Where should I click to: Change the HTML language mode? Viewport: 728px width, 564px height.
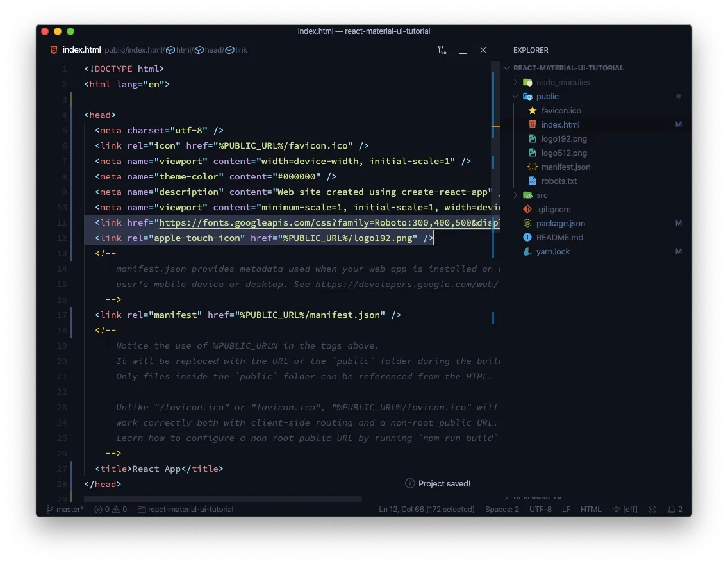[591, 510]
